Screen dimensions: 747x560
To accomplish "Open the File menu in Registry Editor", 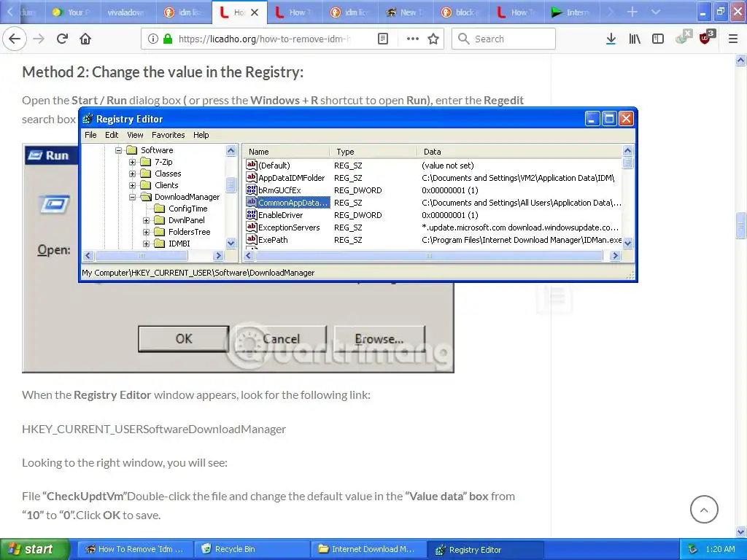I will 90,135.
